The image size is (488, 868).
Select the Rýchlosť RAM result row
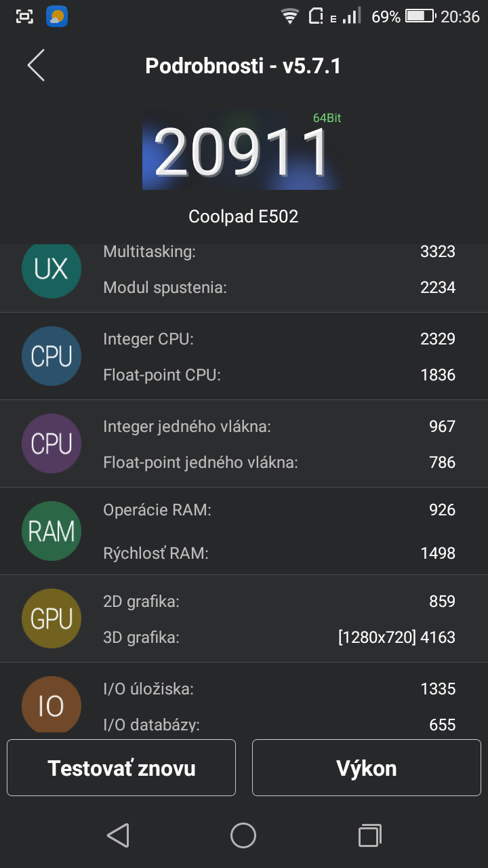[x=279, y=553]
